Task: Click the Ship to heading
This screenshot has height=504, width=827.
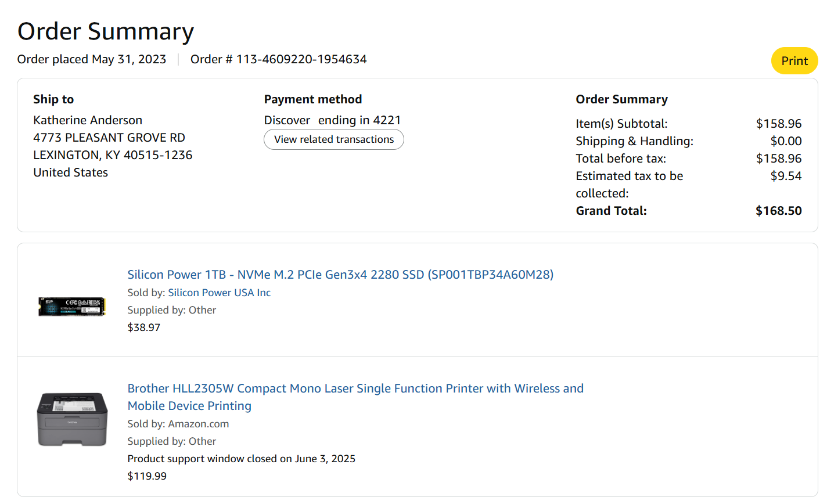Action: point(53,99)
